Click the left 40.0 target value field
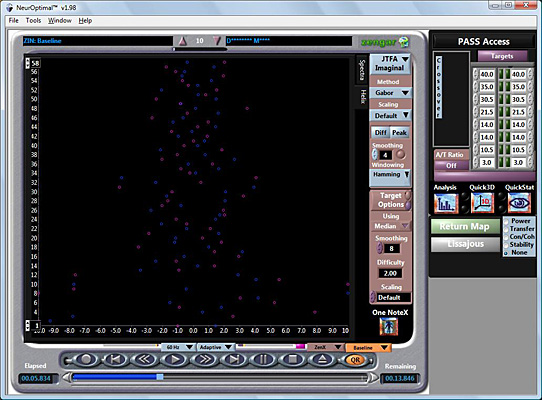542x400 pixels. [x=487, y=74]
